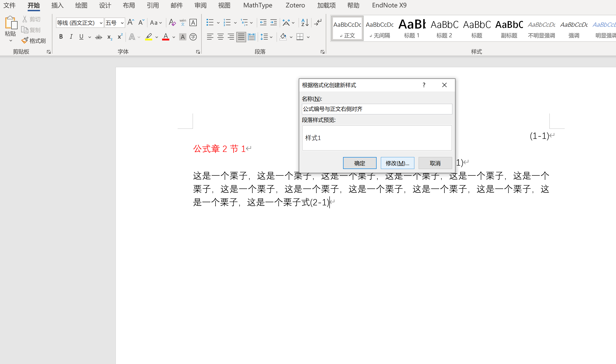
Task: Toggle Italic formatting
Action: click(x=71, y=37)
